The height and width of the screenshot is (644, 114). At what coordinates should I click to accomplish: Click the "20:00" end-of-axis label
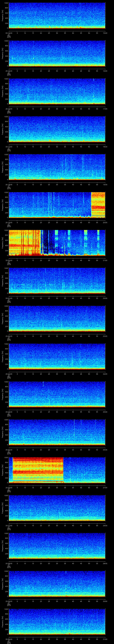[105, 223]
